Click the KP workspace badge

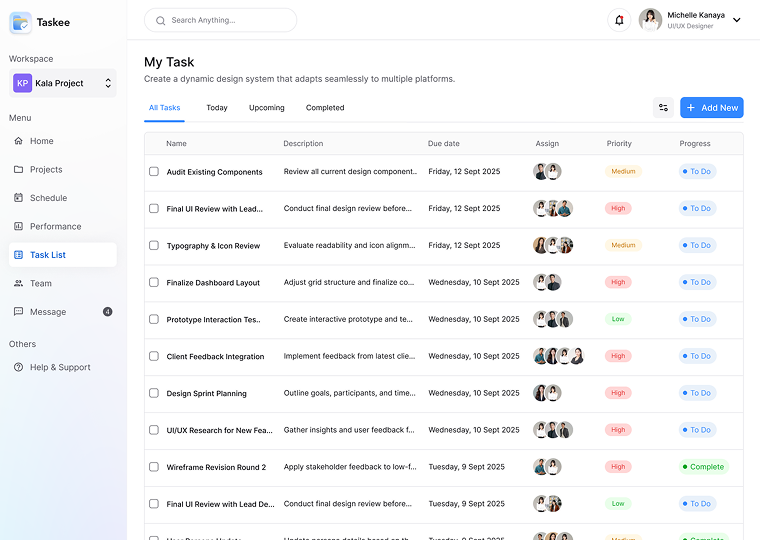pyautogui.click(x=22, y=83)
